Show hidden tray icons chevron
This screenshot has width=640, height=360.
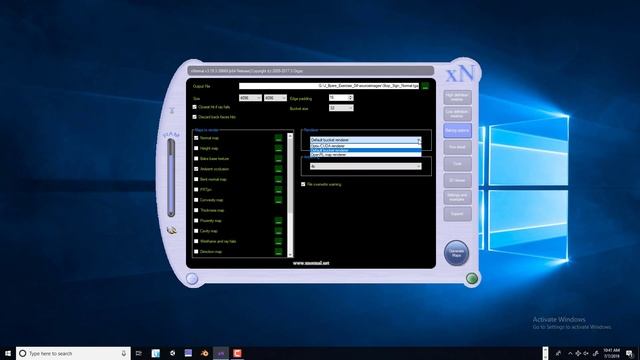click(570, 353)
